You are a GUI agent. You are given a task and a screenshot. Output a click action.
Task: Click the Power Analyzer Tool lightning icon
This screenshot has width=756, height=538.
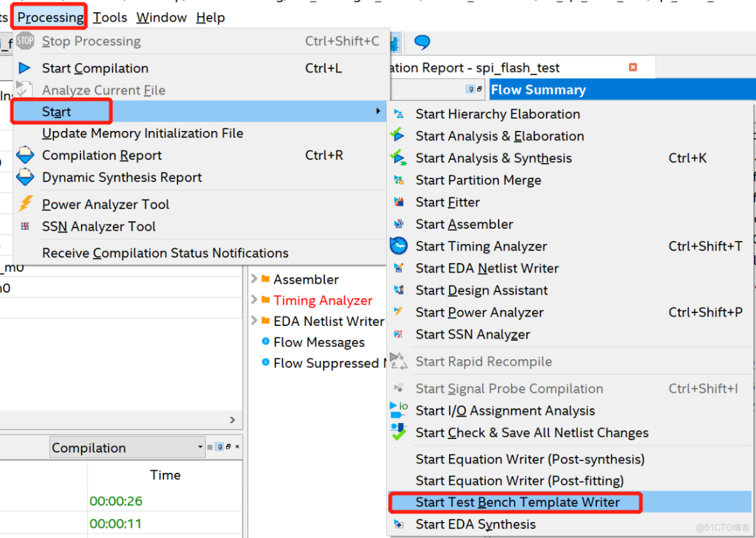click(25, 204)
